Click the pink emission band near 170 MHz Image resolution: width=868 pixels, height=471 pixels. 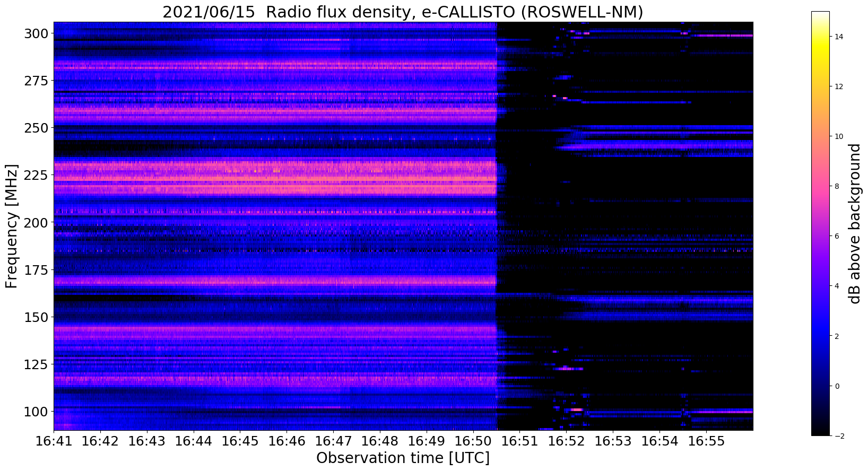tap(275, 281)
